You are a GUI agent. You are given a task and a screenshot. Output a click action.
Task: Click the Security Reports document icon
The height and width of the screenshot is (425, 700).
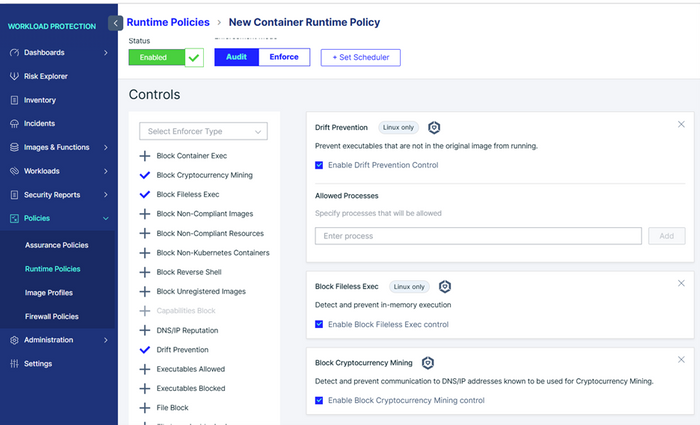[14, 195]
